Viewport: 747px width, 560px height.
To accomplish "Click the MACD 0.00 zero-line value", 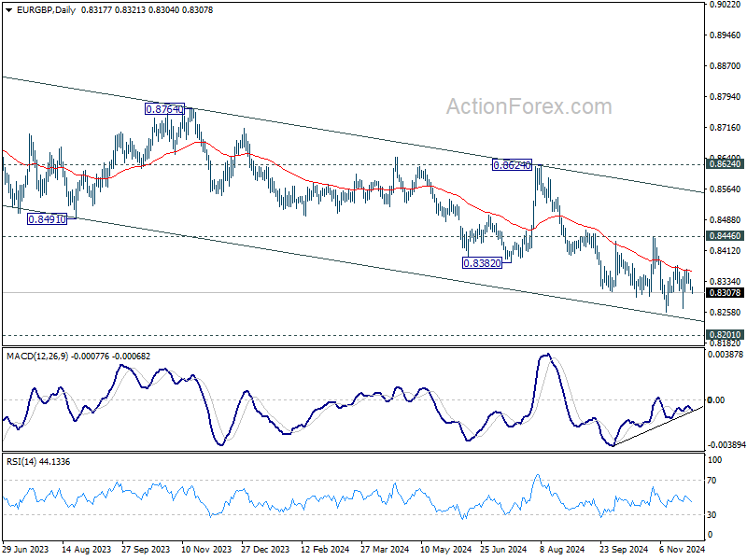I will [716, 400].
